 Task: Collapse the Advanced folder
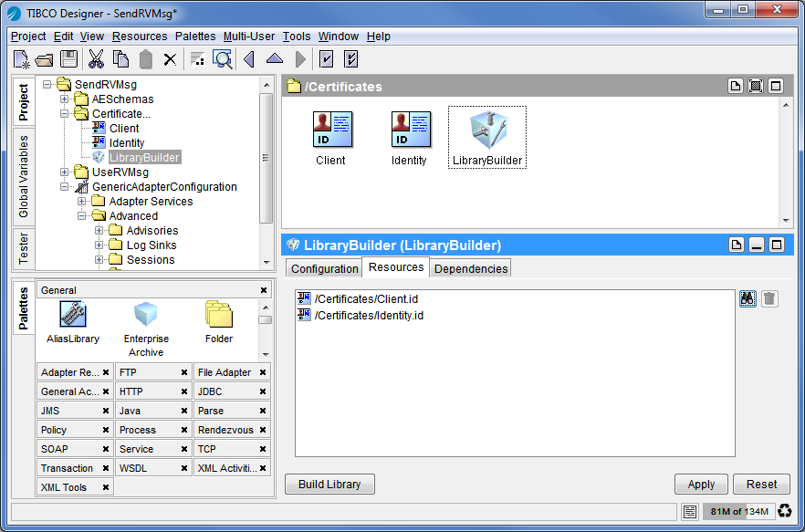click(81, 216)
